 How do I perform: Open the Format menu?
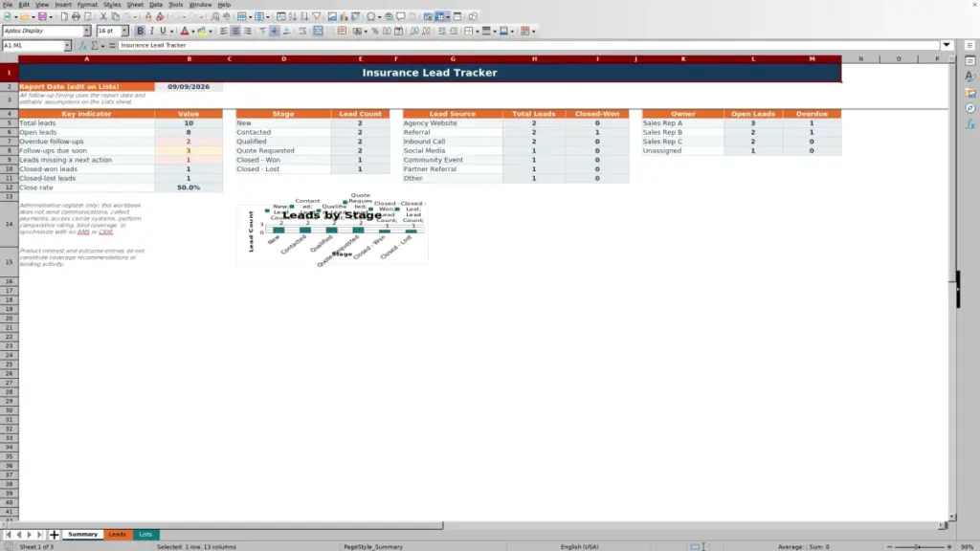[x=87, y=5]
